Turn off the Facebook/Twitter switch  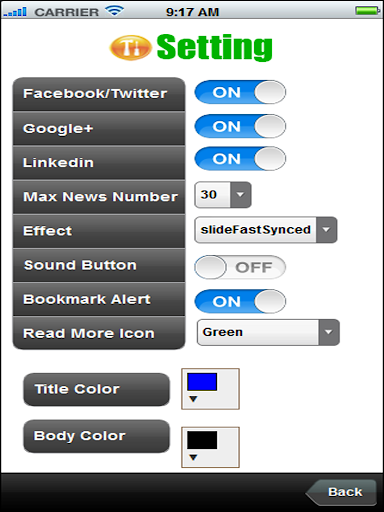click(240, 92)
